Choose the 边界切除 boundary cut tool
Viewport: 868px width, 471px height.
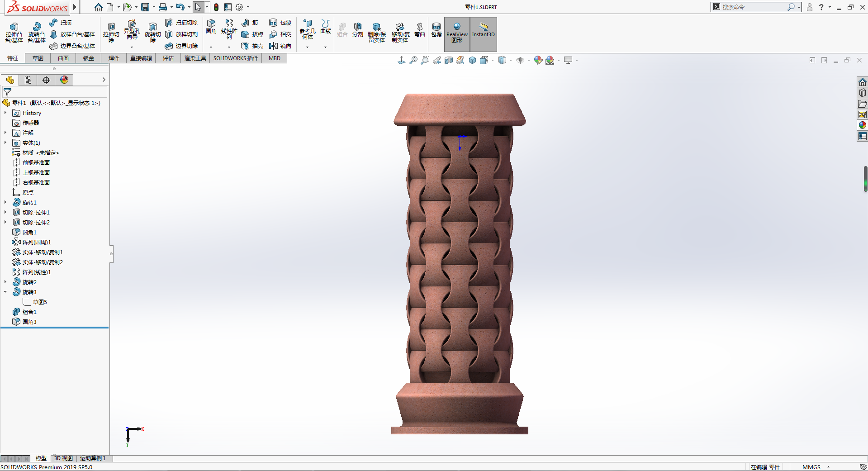coord(181,46)
